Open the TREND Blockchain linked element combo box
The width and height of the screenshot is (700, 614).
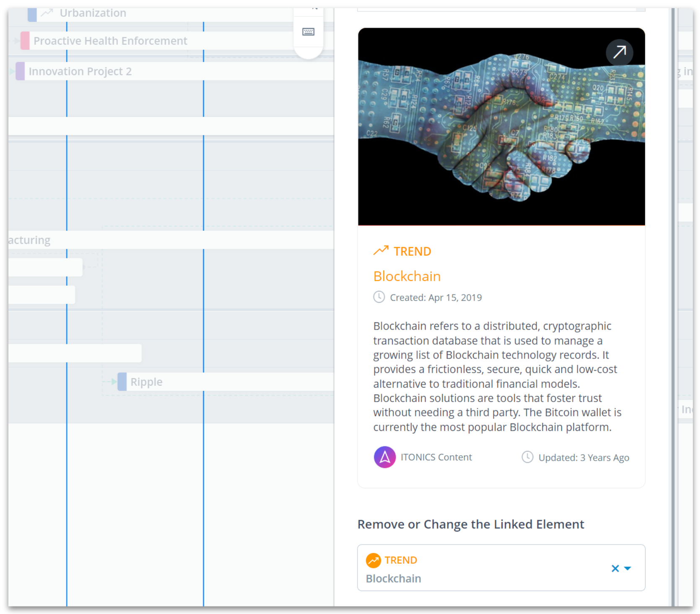point(501,568)
